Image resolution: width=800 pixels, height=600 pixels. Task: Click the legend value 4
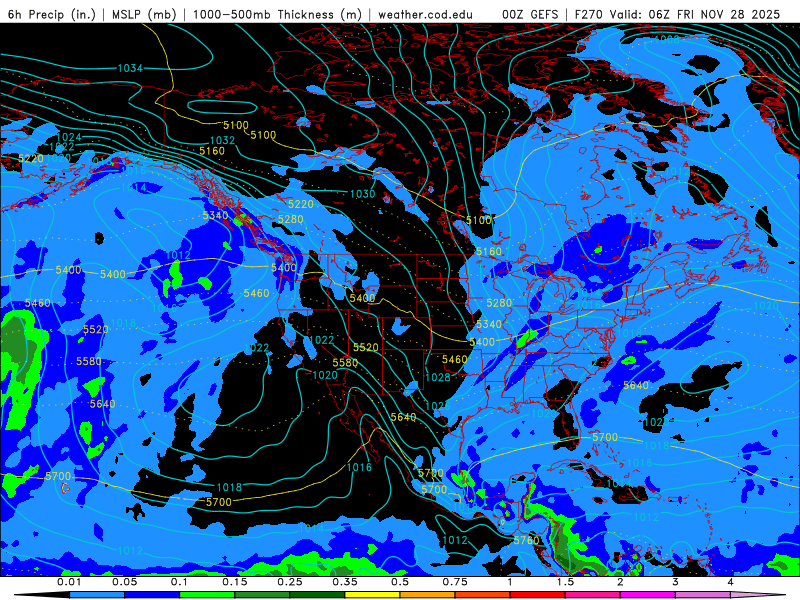730,582
